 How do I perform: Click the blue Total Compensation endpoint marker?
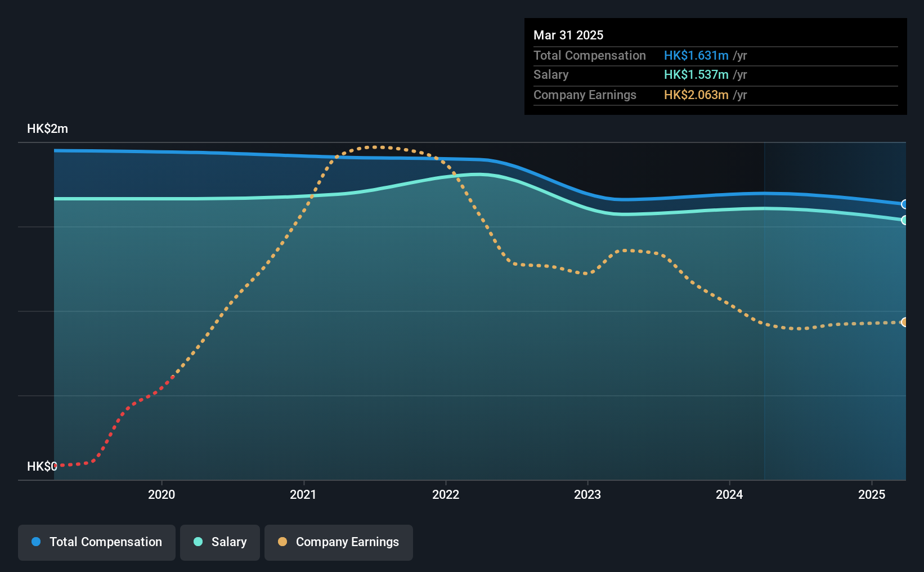[x=904, y=204]
